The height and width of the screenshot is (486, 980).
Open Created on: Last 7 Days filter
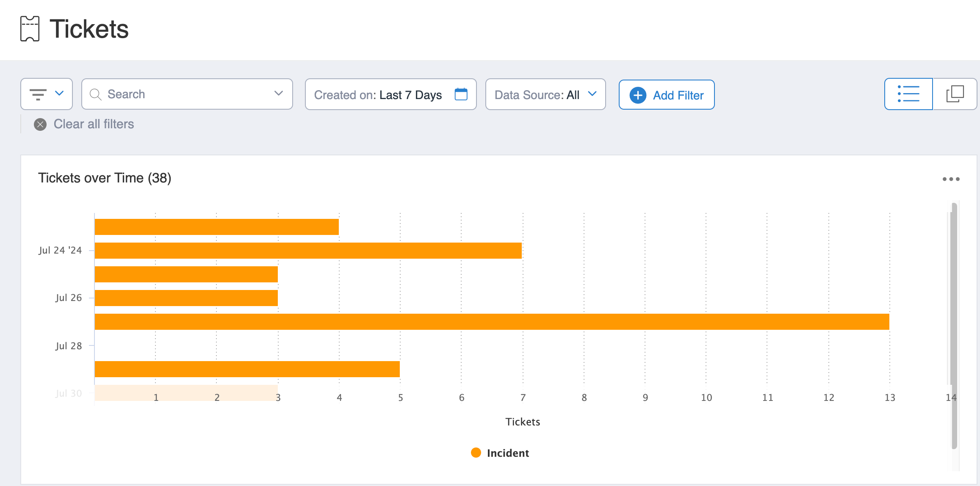(378, 95)
